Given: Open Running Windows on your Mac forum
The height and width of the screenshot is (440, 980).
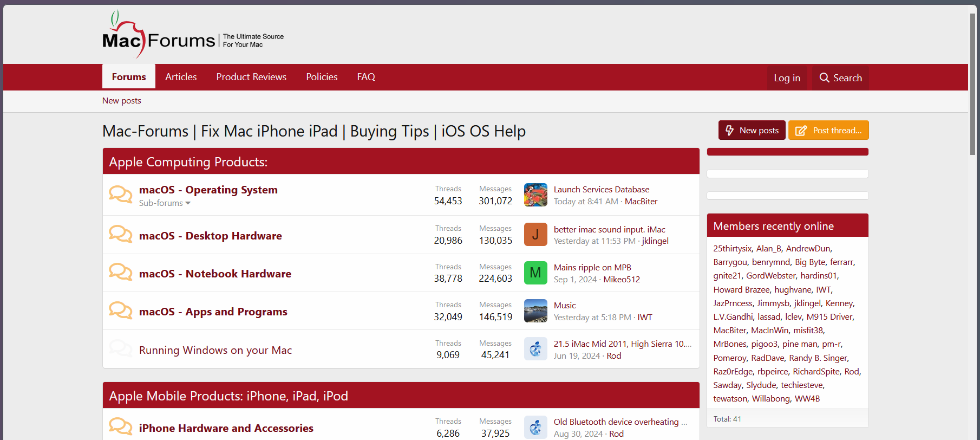Looking at the screenshot, I should 215,350.
